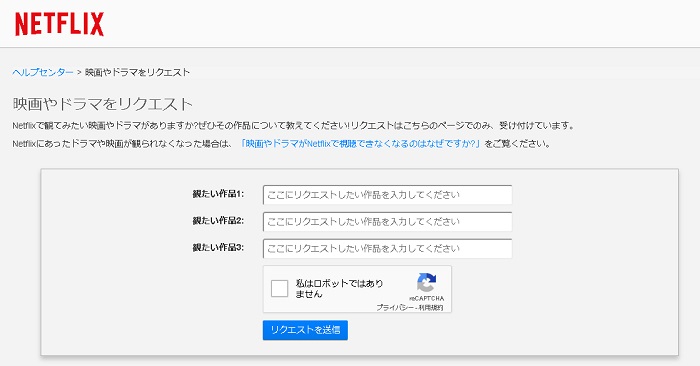Focus the 観たい作品3 input field
Image resolution: width=700 pixels, height=366 pixels.
click(388, 249)
